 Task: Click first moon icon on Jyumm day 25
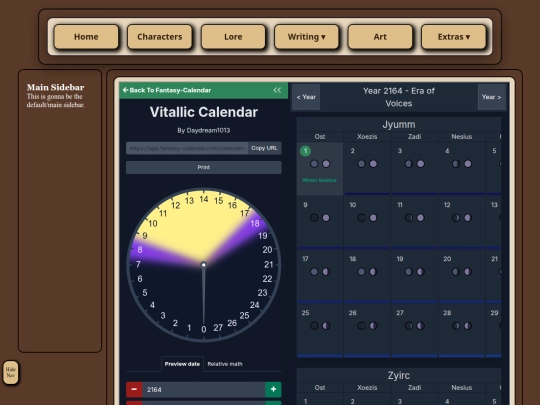tap(314, 326)
